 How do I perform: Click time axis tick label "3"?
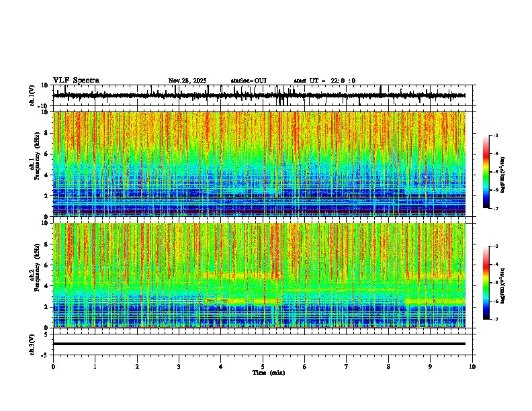pyautogui.click(x=179, y=367)
